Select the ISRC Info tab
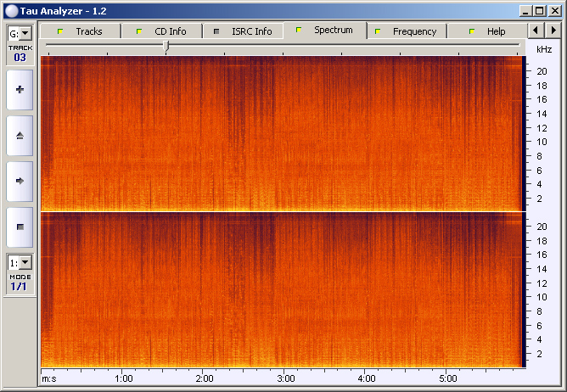The height and width of the screenshot is (392, 567). point(243,31)
